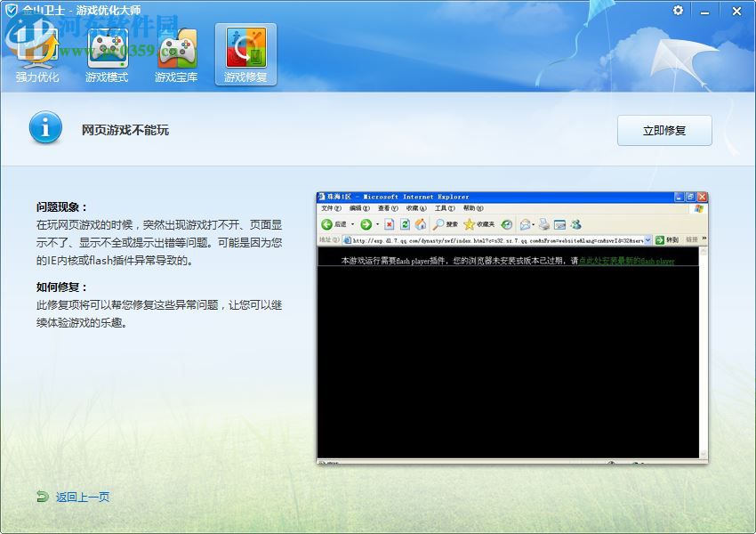The height and width of the screenshot is (534, 756).
Task: Click the Internet Explorer screenshot thumbnail
Action: click(x=512, y=328)
